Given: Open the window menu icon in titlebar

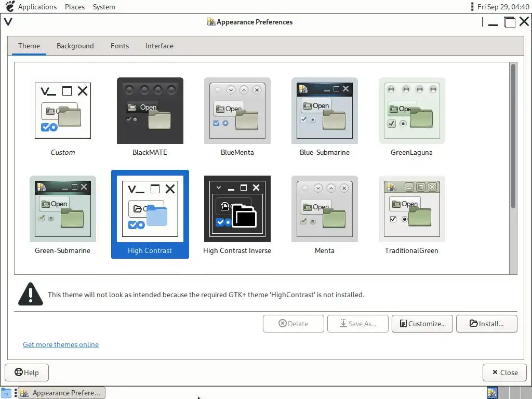Looking at the screenshot, I should (8, 22).
